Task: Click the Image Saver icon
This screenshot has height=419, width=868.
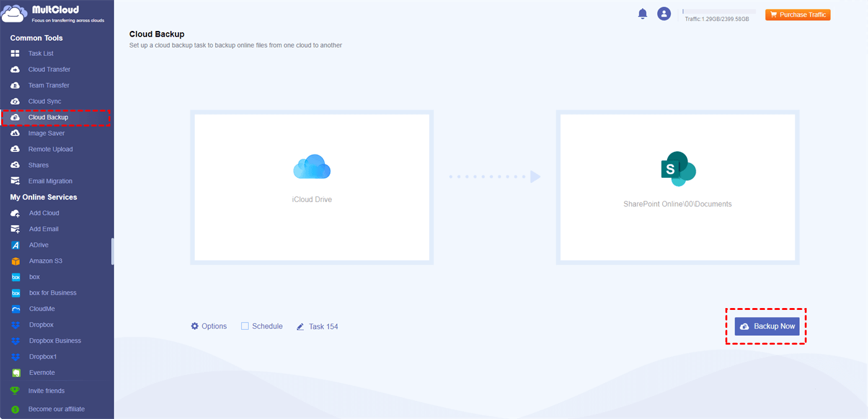Action: [15, 133]
